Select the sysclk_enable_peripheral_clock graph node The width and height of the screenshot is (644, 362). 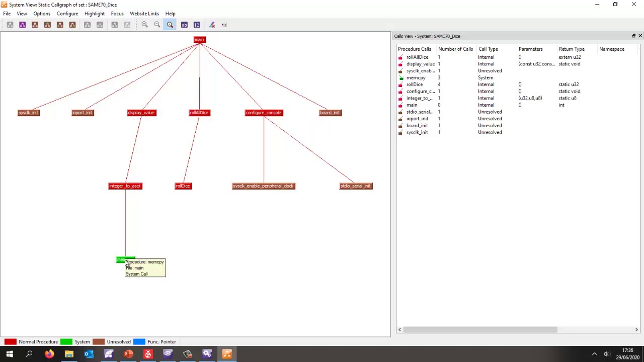click(264, 186)
